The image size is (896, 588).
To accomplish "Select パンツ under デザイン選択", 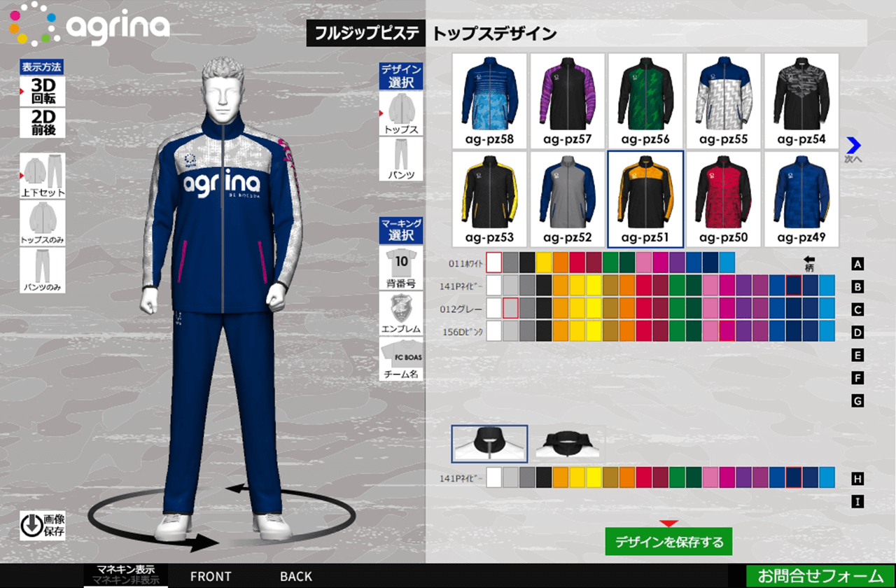I will point(401,160).
